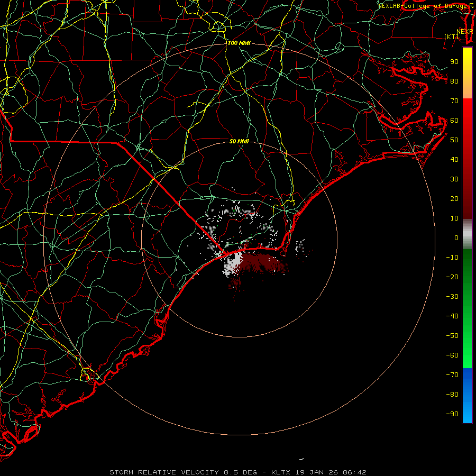Select the 60 value on velocity scale

[454, 121]
